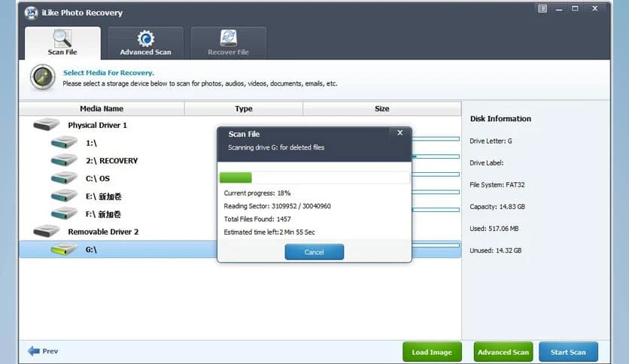Select the Physical Driver 1 disk icon

46,125
